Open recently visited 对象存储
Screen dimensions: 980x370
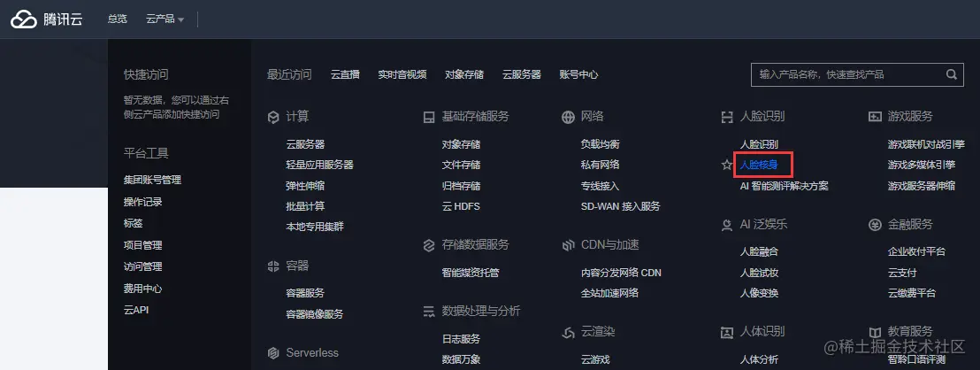463,74
